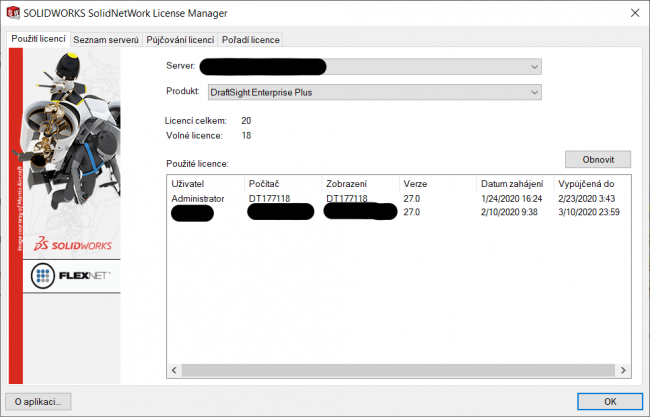This screenshot has width=650, height=417.
Task: Sort list by Datum zahájení column
Action: (x=512, y=184)
